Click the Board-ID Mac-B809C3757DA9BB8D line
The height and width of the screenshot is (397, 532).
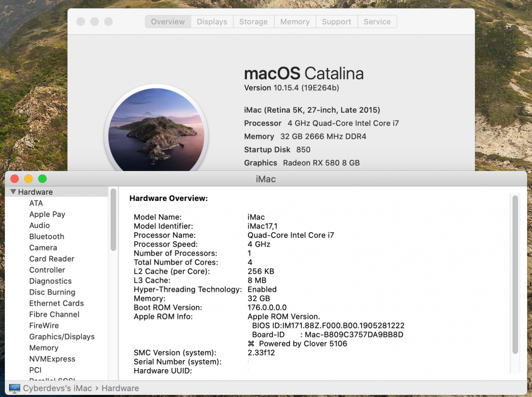[x=327, y=335]
